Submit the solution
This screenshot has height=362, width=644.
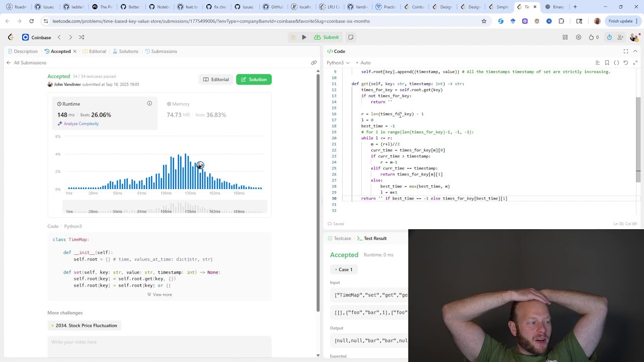coord(326,37)
